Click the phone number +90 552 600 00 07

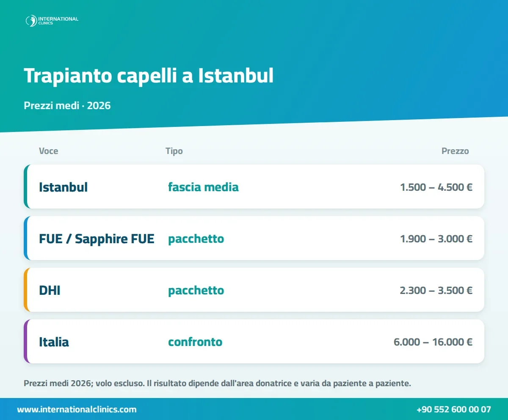(x=454, y=409)
